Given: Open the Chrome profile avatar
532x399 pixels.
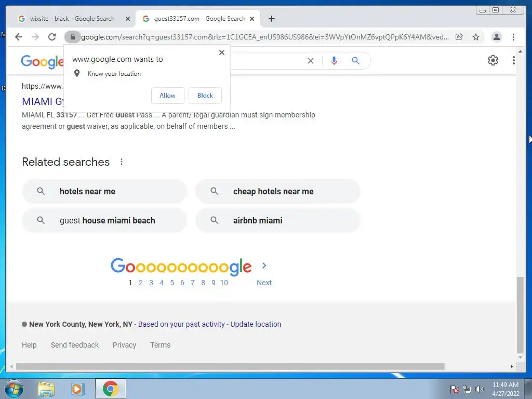Looking at the screenshot, I should (496, 37).
